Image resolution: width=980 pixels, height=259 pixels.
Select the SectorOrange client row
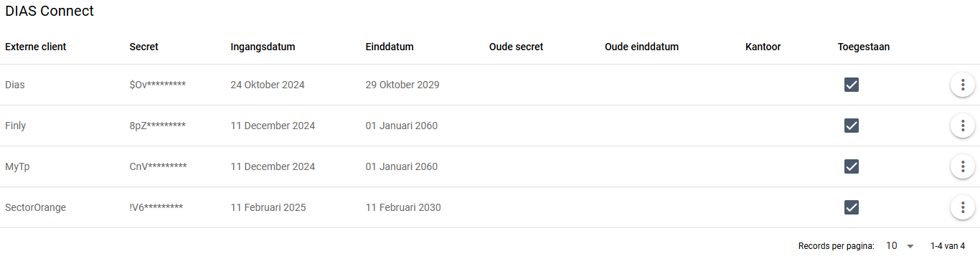coord(490,207)
